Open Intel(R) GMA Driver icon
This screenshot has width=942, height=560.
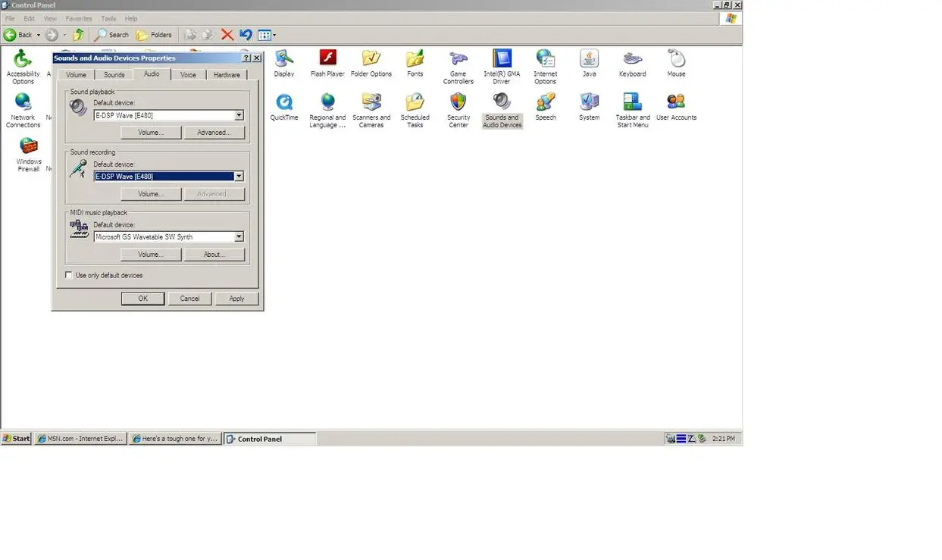[x=502, y=67]
